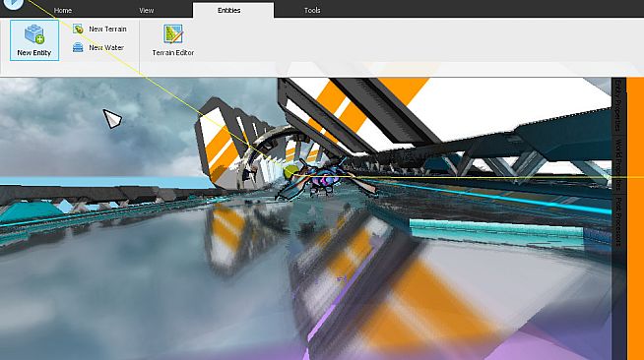The image size is (644, 360).
Task: Select the Entities ribbon tab
Action: coord(233,10)
